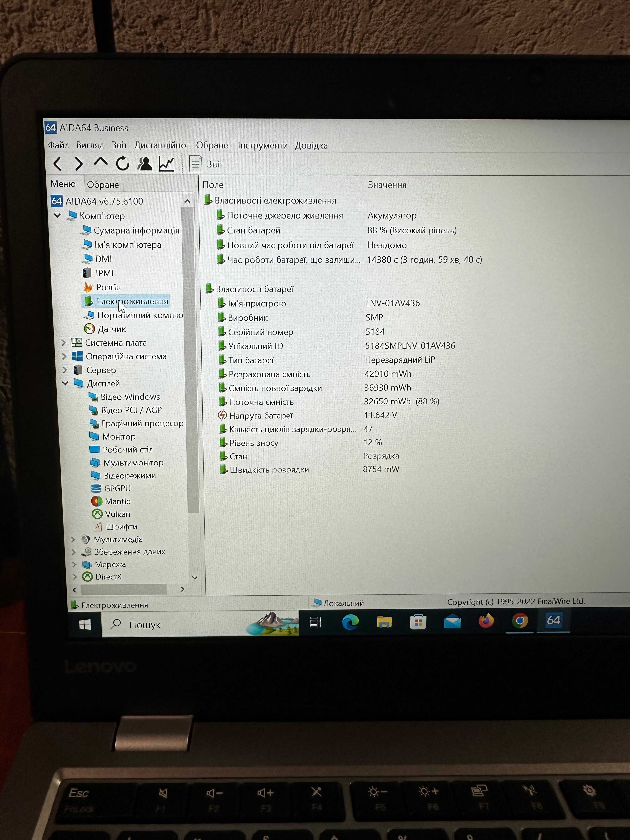Click the Up level arrow in toolbar
Screen dimensions: 630x840
coord(101,162)
